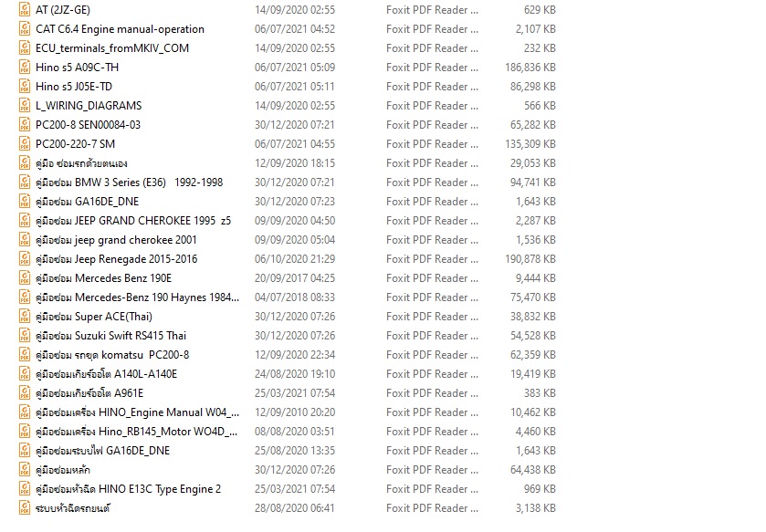Select the PDF icon for CAT C6.4 Engine manual-operation
Screen dimensions: 766x532
[25, 29]
